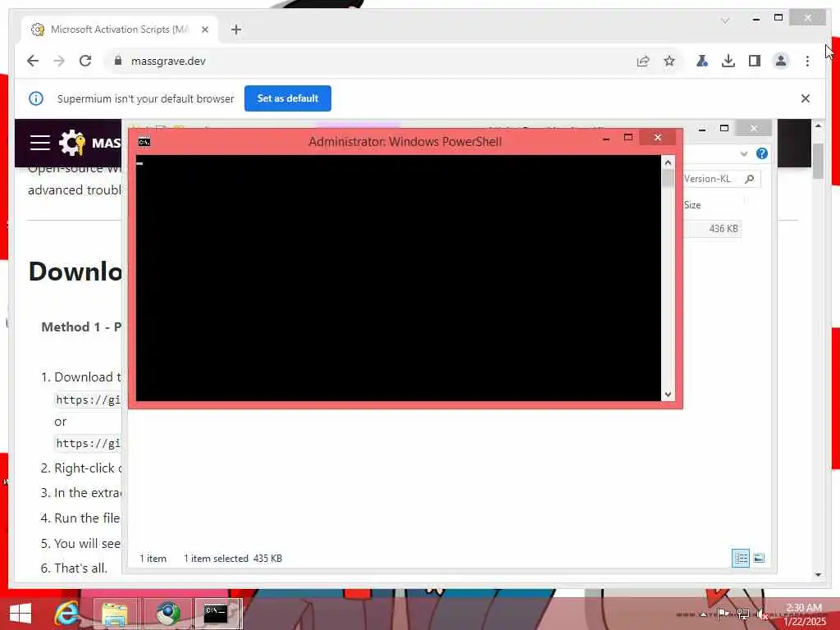Click the MAS gear logo
840x630 pixels.
[72, 143]
